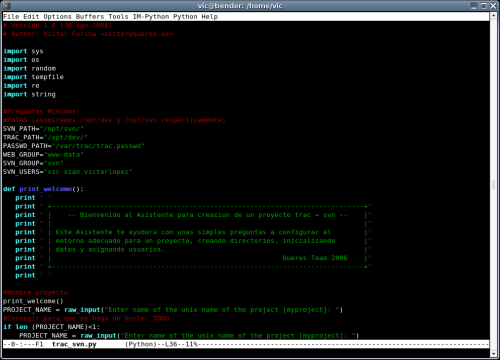Click the scrollbar up arrow
The height and width of the screenshot is (360, 500).
tap(494, 16)
